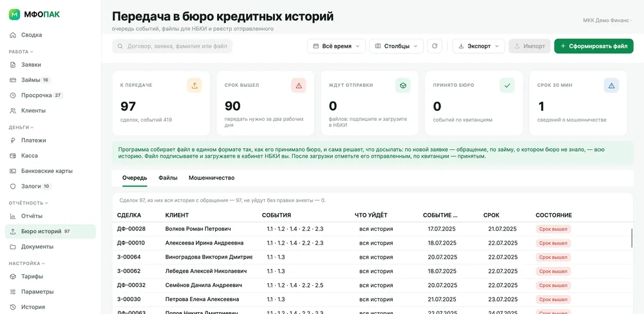Click deal ДФ-00032 cell
Screen dimensions: 644x314
point(131,285)
